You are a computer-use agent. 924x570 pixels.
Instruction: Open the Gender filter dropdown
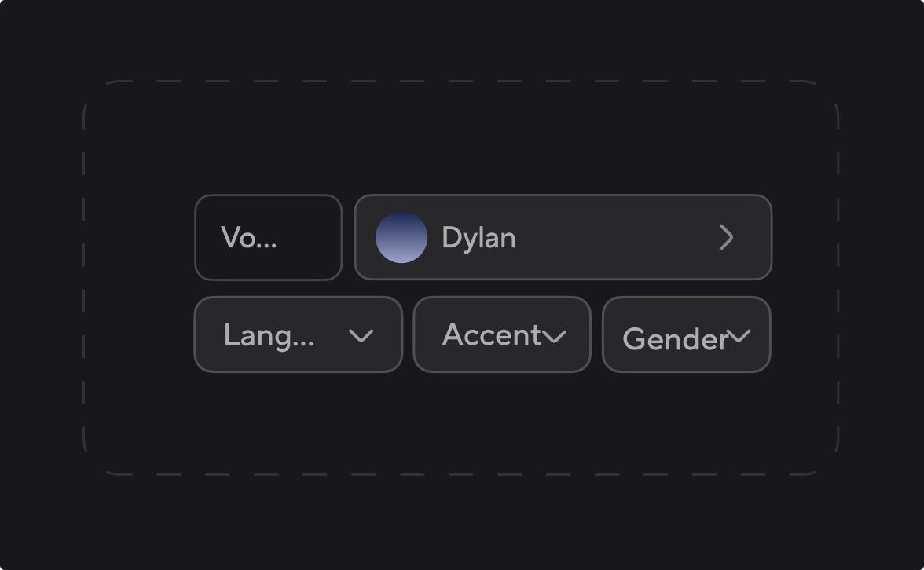pyautogui.click(x=687, y=334)
